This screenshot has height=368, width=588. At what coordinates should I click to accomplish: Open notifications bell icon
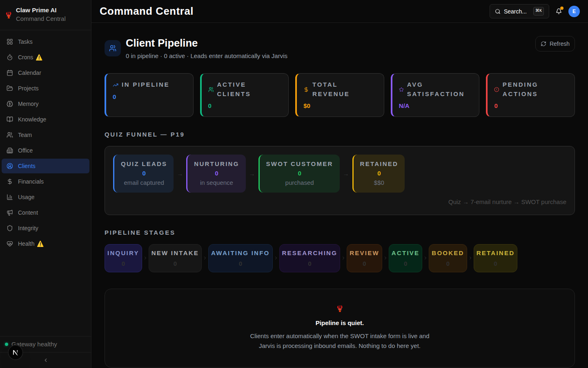coord(559,11)
